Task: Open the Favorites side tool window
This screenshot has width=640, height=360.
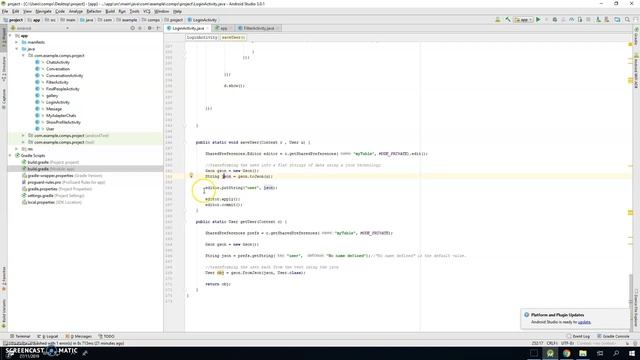Action: (4, 279)
